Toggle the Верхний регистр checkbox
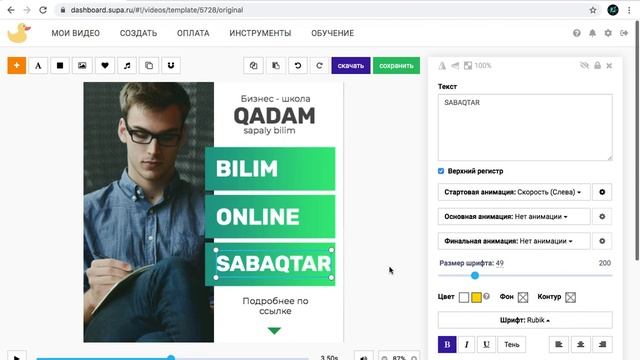Screen dimensions: 640x360 point(441,171)
